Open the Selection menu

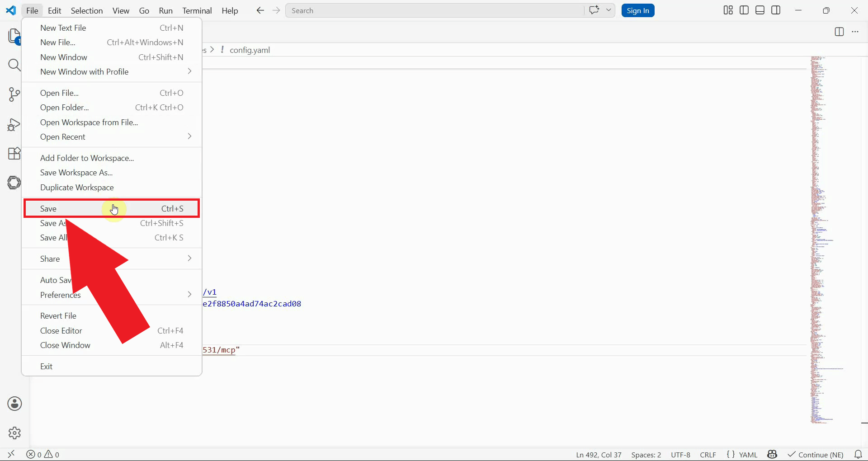pyautogui.click(x=87, y=10)
